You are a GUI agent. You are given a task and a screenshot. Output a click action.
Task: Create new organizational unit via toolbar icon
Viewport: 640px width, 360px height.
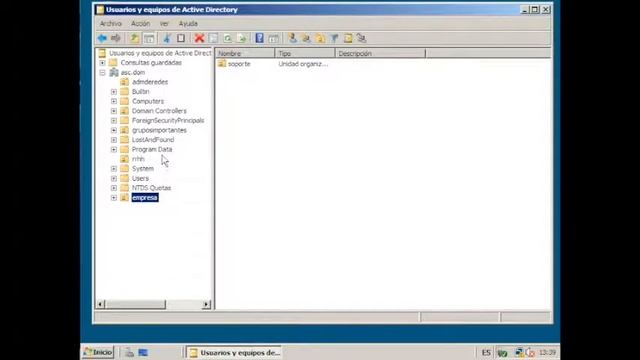[x=320, y=38]
